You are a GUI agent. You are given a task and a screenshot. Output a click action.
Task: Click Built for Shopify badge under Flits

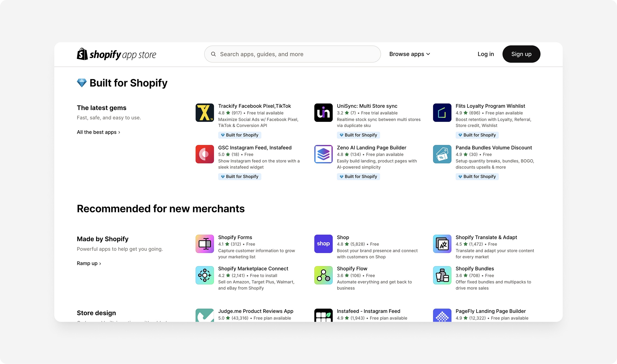point(477,135)
